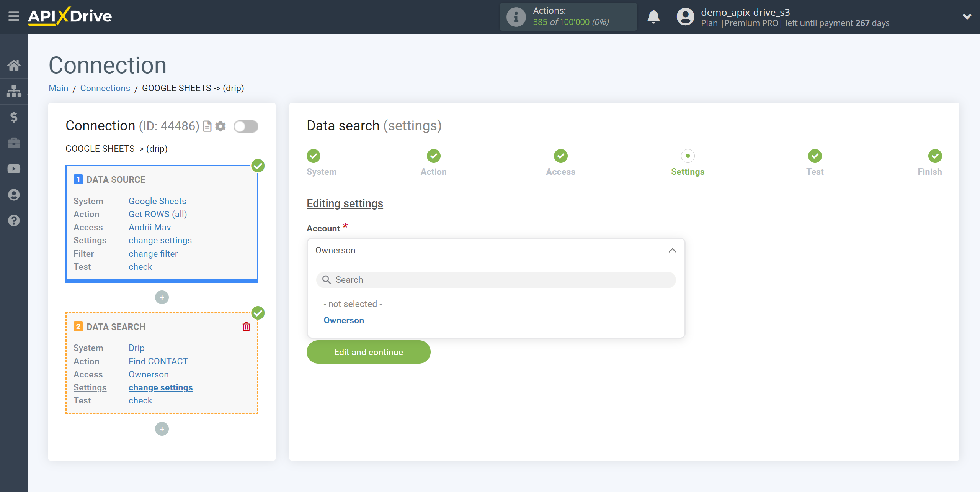This screenshot has height=492, width=980.
Task: Open Ownerson access link in Data Search
Action: point(149,374)
